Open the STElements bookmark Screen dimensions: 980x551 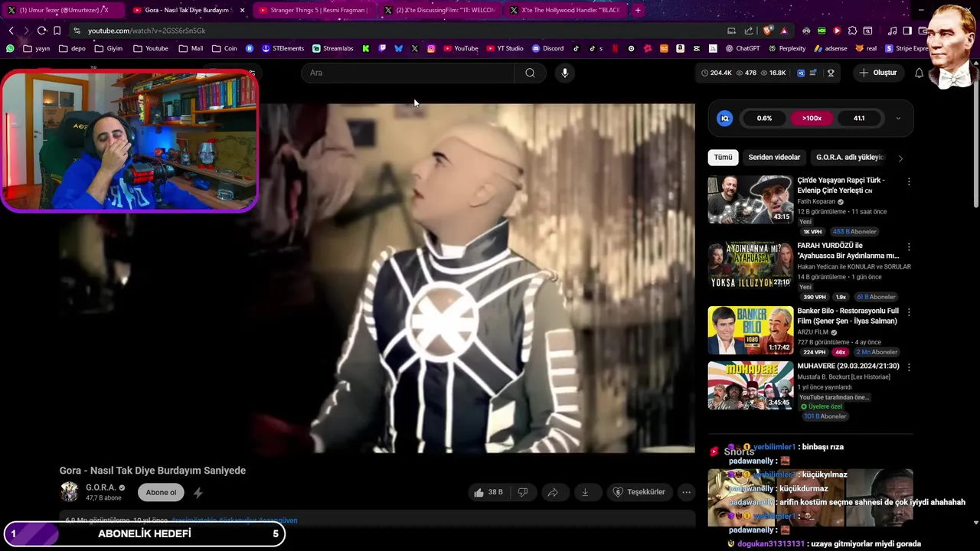tap(283, 48)
